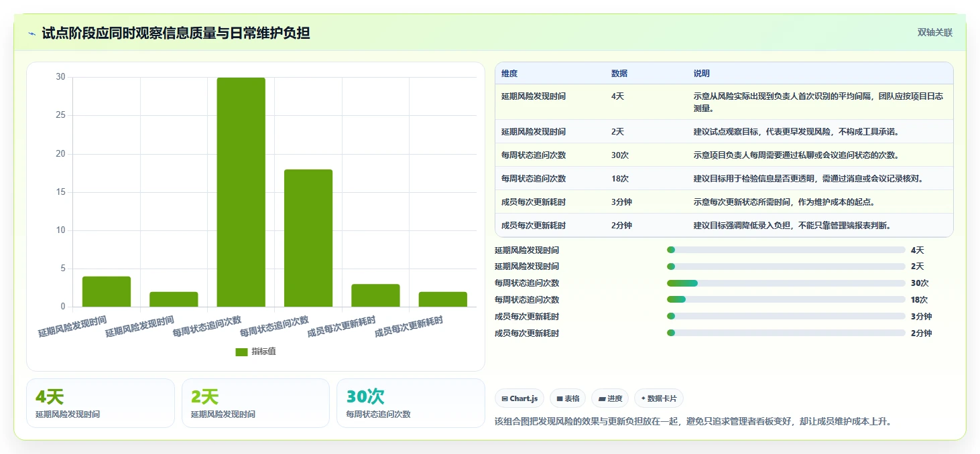
Task: Click the description starting 示意每次更新状态所需时间
Action: [x=784, y=202]
